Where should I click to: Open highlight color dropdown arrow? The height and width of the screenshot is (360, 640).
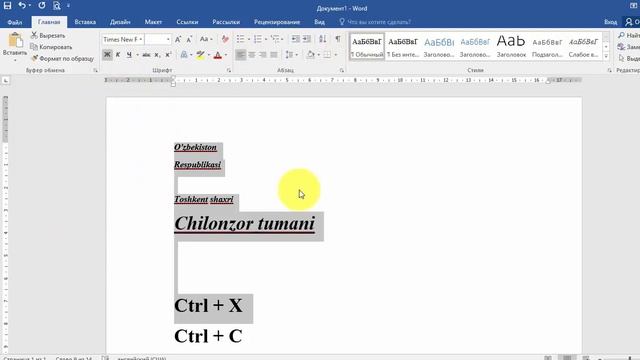[x=209, y=55]
